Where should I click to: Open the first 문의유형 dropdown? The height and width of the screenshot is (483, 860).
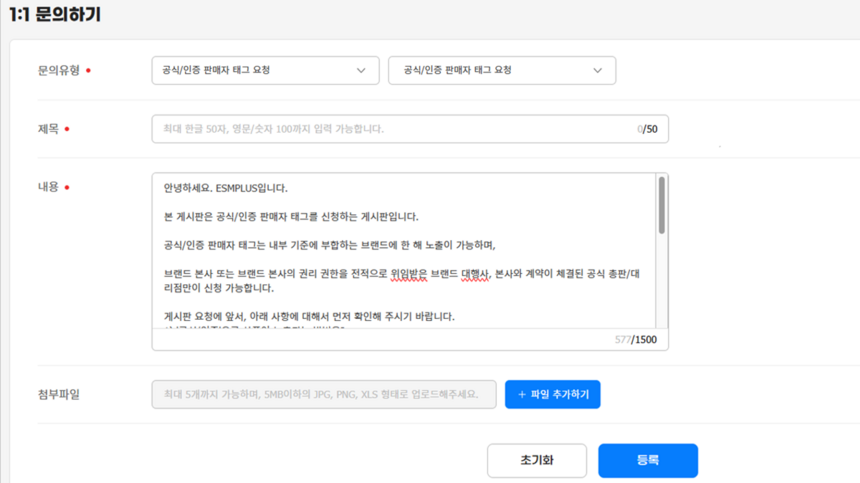click(x=265, y=70)
